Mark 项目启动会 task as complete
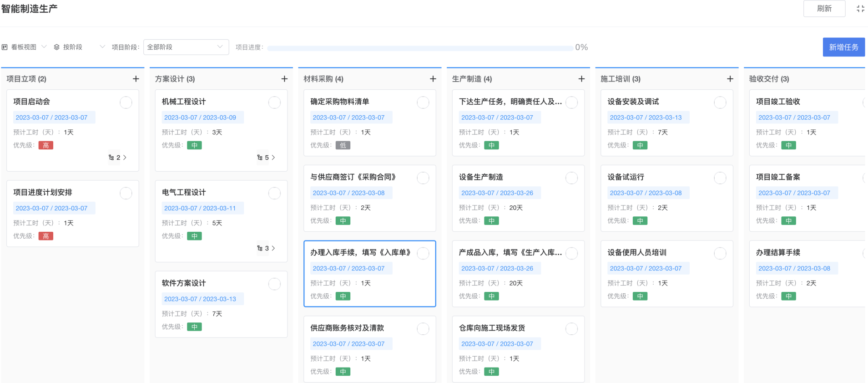The image size is (868, 383). click(126, 102)
